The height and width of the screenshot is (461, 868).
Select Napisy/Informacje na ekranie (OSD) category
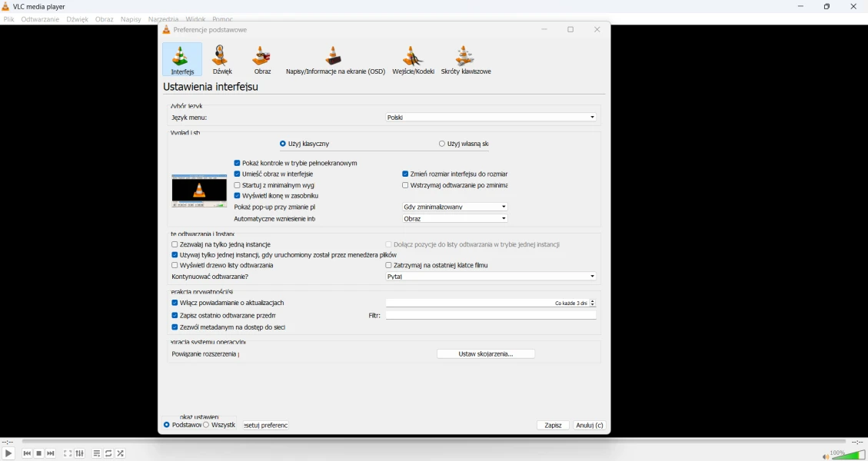tap(335, 60)
